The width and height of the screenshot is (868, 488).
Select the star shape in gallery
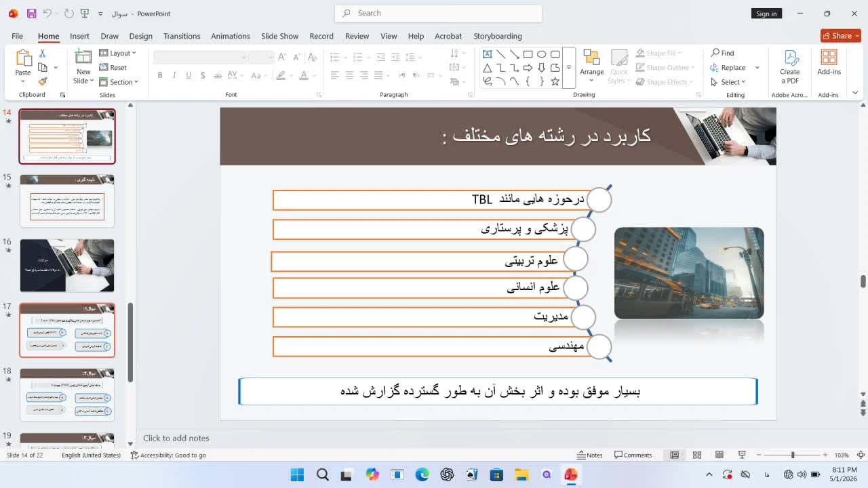pos(555,81)
